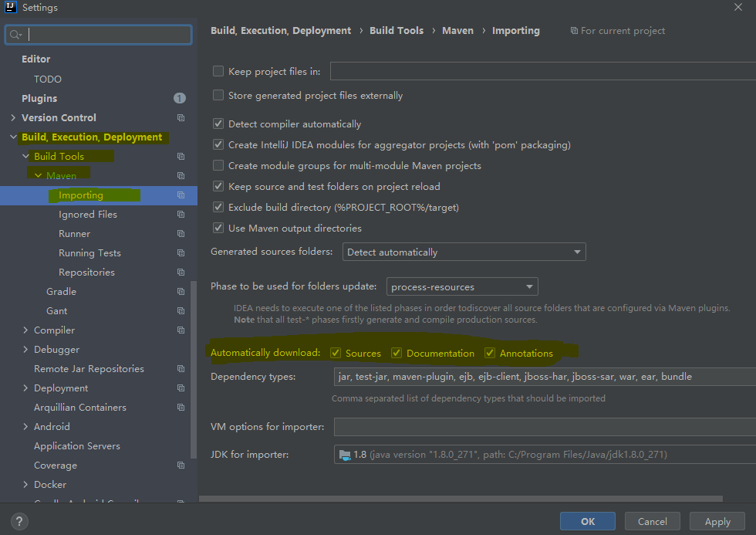This screenshot has height=535, width=756.
Task: Confirm settings with OK button
Action: click(x=588, y=522)
